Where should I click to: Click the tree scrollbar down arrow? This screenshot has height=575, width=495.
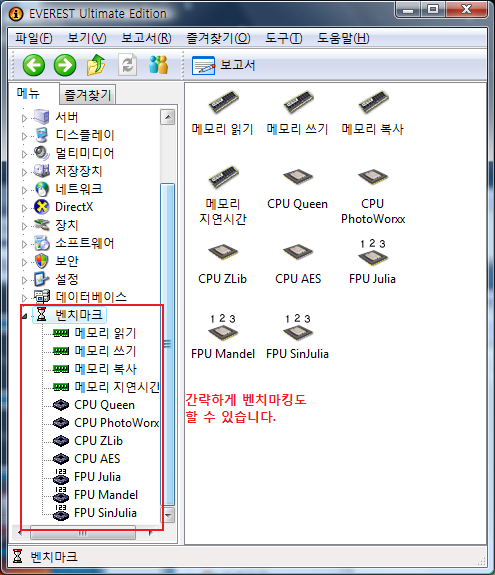tap(168, 516)
